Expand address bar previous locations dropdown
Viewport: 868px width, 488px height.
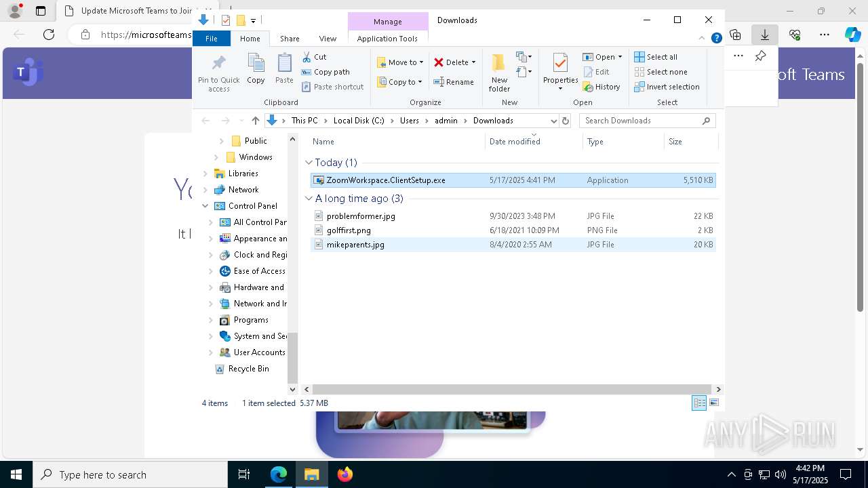coord(553,121)
